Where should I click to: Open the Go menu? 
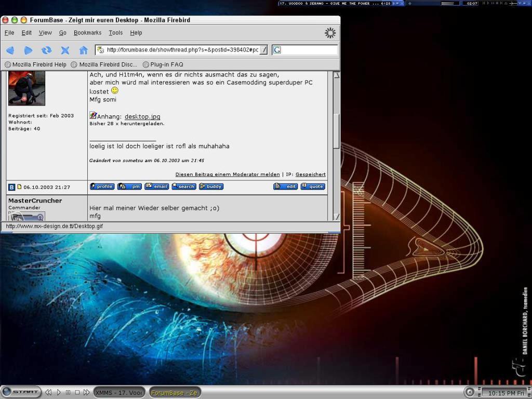pos(63,33)
